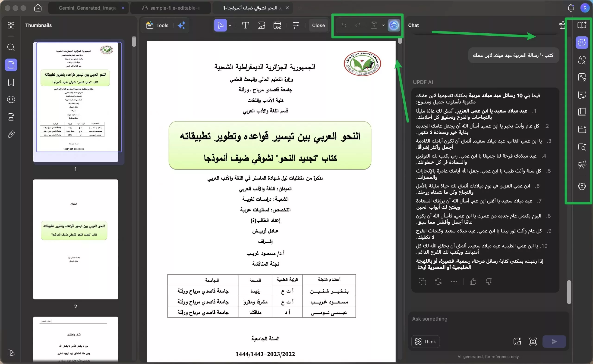Viewport: 593px width, 364px height.
Task: Switch to the sample-file-editable tab
Action: tap(170, 8)
